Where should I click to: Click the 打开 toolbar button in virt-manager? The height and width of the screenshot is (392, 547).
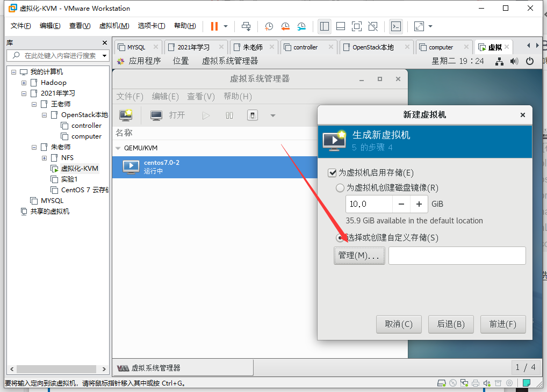pyautogui.click(x=168, y=115)
